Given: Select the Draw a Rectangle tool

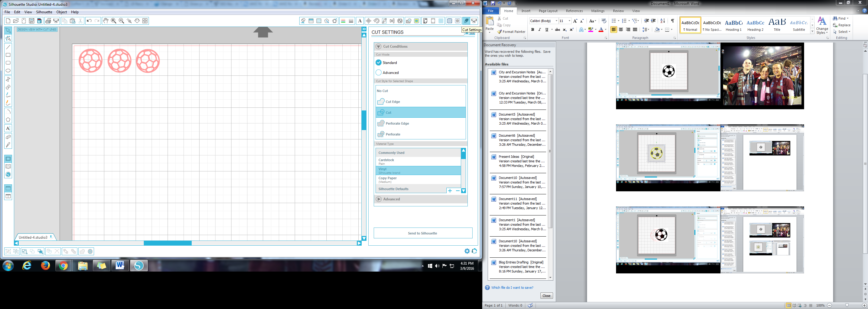Looking at the screenshot, I should (8, 55).
